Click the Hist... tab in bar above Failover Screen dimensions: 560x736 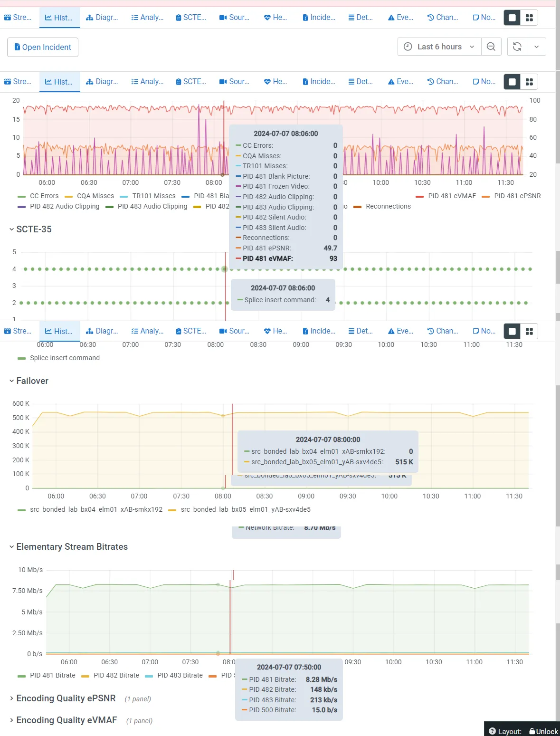(59, 331)
